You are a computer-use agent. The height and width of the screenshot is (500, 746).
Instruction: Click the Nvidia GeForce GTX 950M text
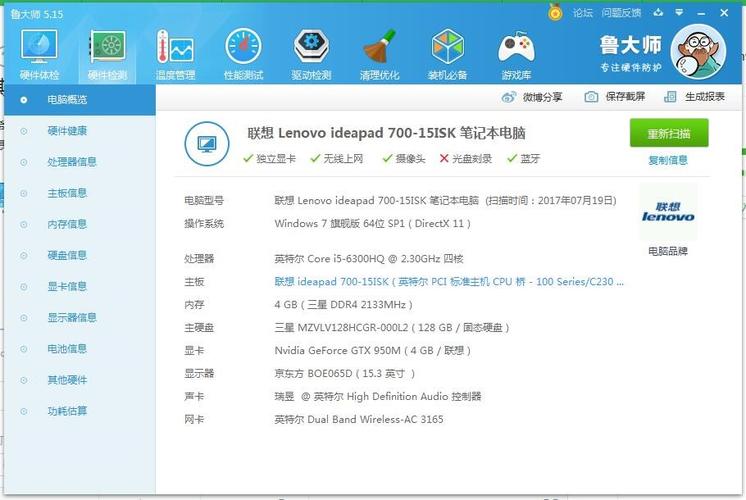pos(373,351)
